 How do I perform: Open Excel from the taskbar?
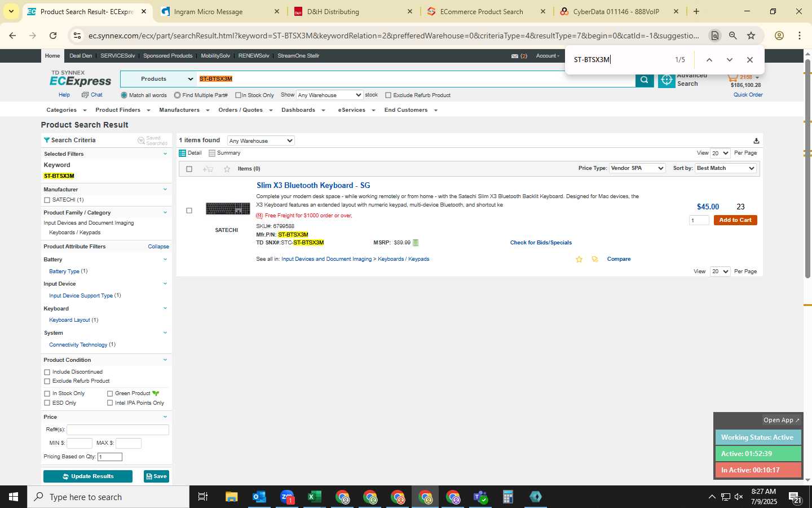tap(314, 497)
